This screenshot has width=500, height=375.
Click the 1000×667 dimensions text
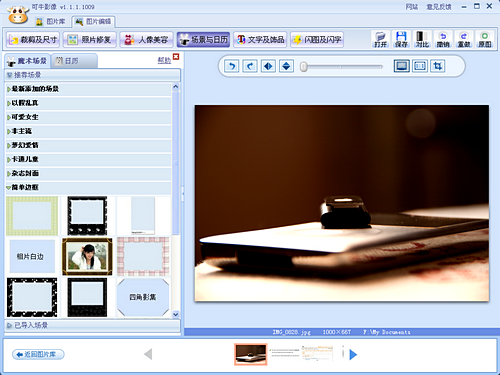pyautogui.click(x=337, y=332)
